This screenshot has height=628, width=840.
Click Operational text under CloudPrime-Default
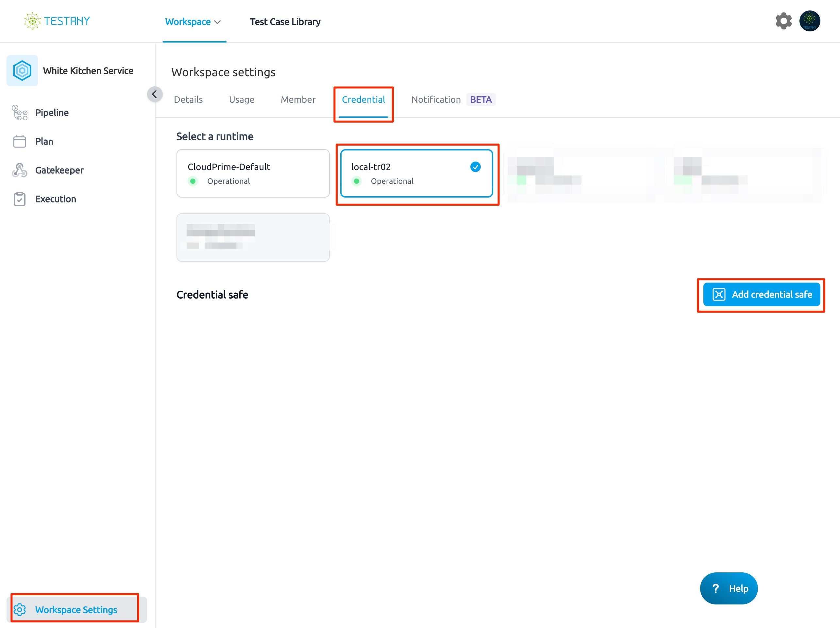[228, 181]
